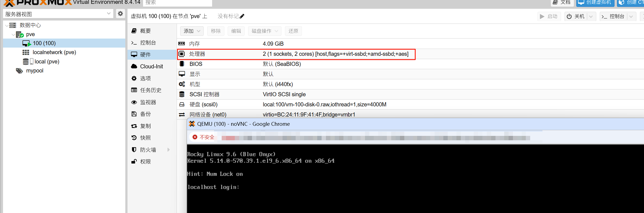Click the gear icon beside server view
Viewport: 644px width, 213px height.
point(120,14)
